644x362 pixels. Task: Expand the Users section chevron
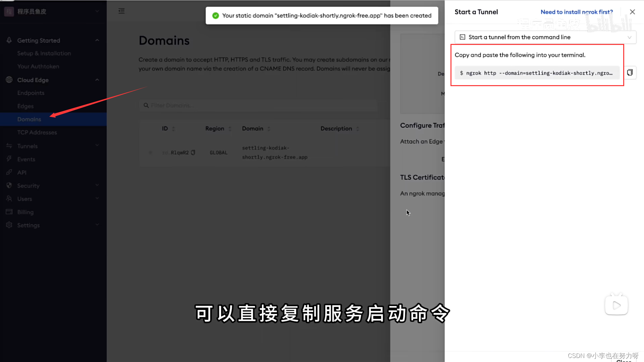pos(97,198)
